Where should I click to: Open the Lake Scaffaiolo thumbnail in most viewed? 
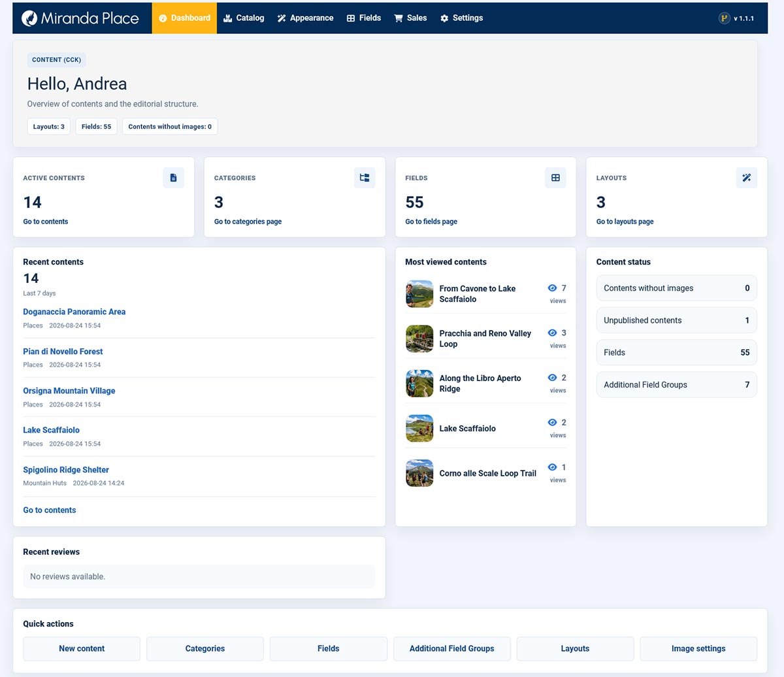pos(419,429)
